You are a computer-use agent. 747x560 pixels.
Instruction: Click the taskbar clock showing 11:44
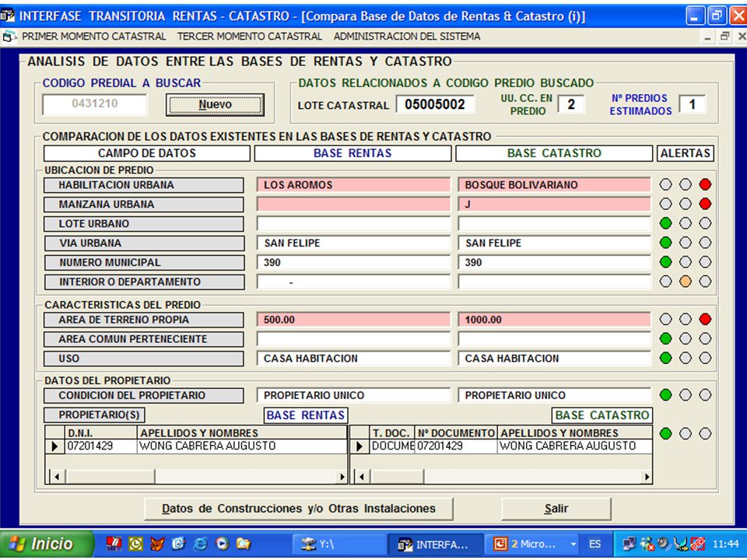(x=725, y=544)
